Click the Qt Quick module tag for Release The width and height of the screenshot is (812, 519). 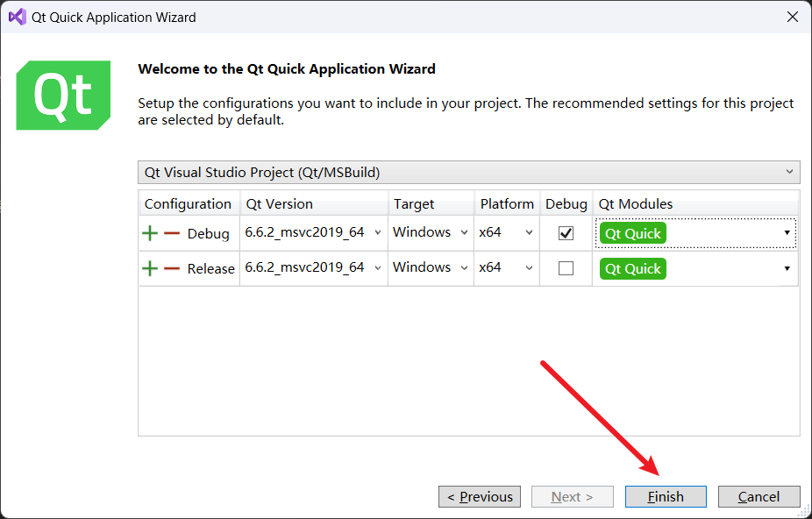632,268
